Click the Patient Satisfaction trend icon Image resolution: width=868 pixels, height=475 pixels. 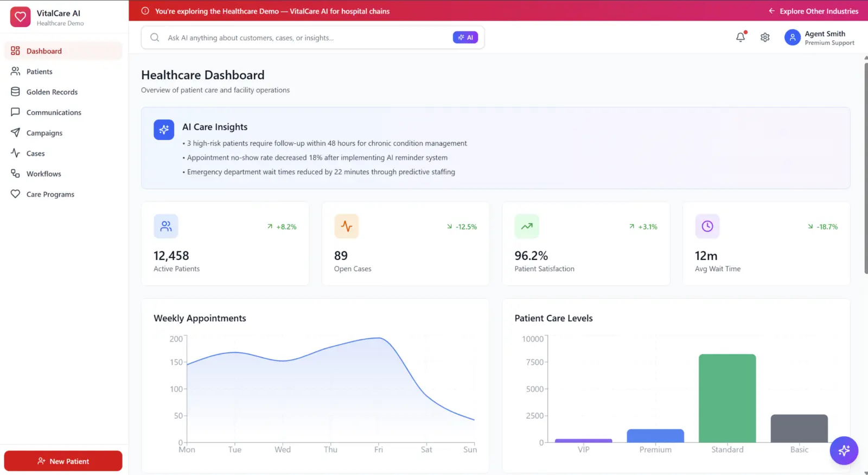(x=527, y=226)
